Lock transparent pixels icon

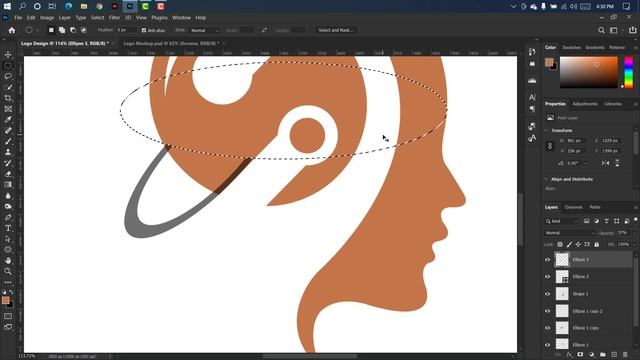click(560, 244)
